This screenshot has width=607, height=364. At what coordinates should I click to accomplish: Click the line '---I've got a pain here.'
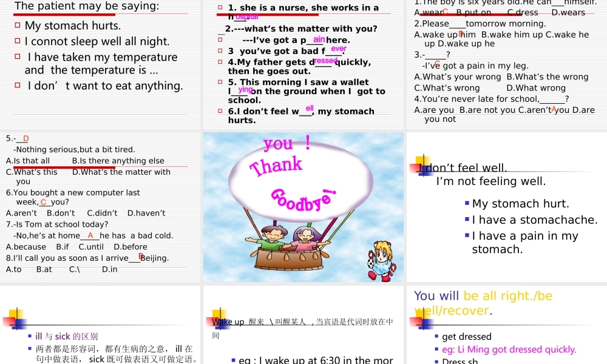click(x=296, y=40)
